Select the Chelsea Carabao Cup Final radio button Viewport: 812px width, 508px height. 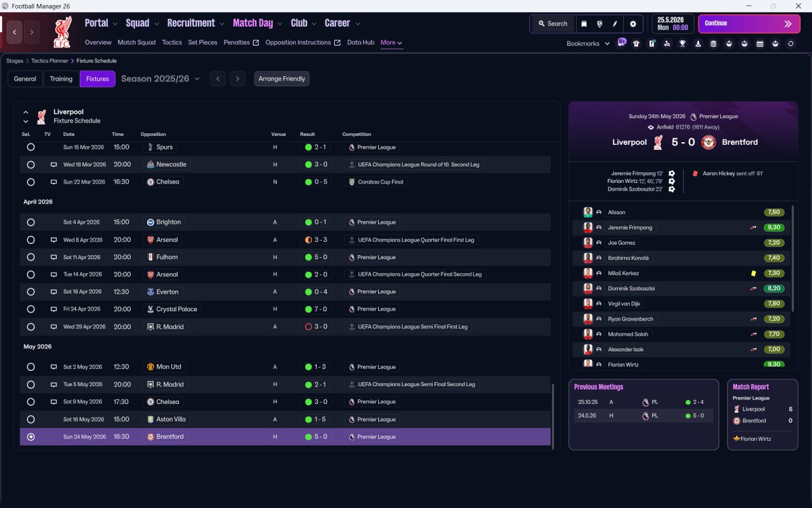tap(30, 182)
